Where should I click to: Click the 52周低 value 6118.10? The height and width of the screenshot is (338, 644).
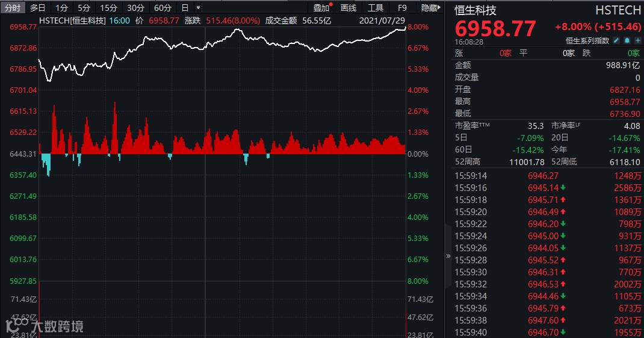[625, 162]
